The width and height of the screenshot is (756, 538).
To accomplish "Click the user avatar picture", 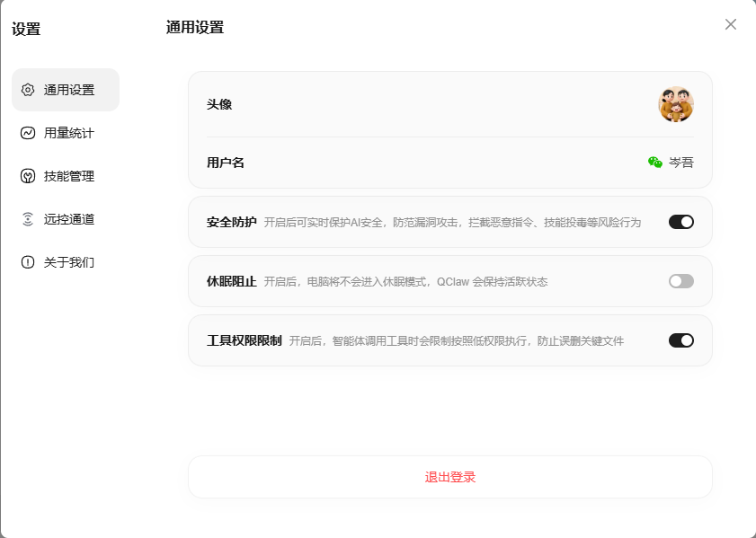I will point(675,104).
